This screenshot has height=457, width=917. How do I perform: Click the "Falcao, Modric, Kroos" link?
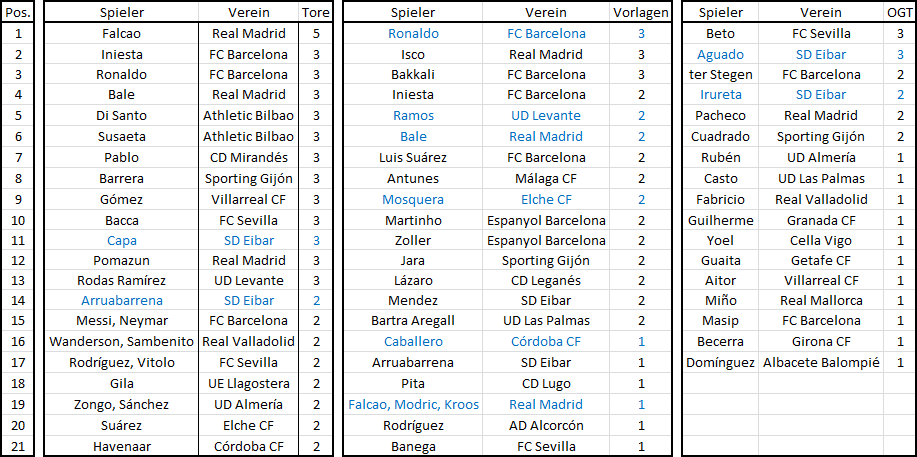tap(413, 404)
